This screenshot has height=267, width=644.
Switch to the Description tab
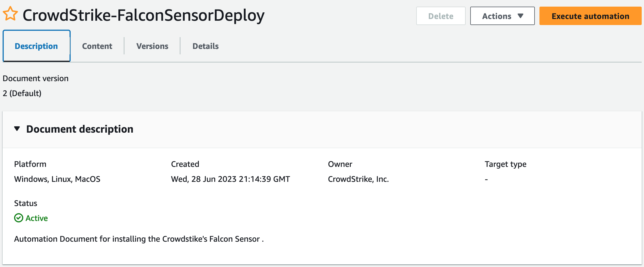36,46
